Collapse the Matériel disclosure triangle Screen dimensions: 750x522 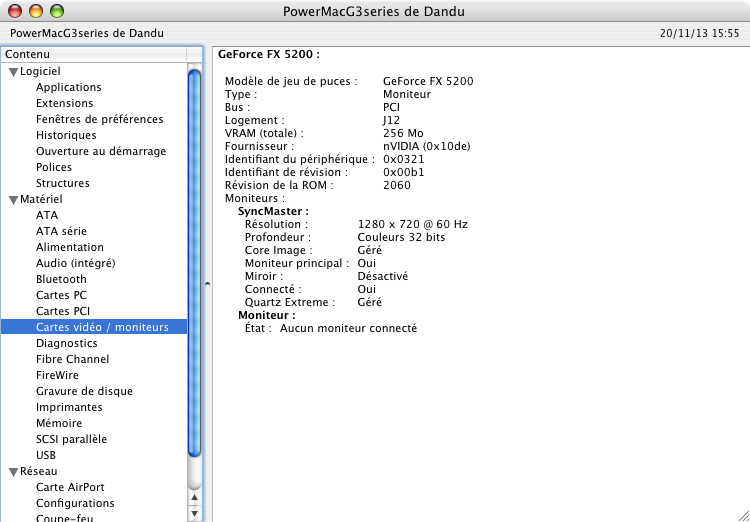[x=13, y=200]
